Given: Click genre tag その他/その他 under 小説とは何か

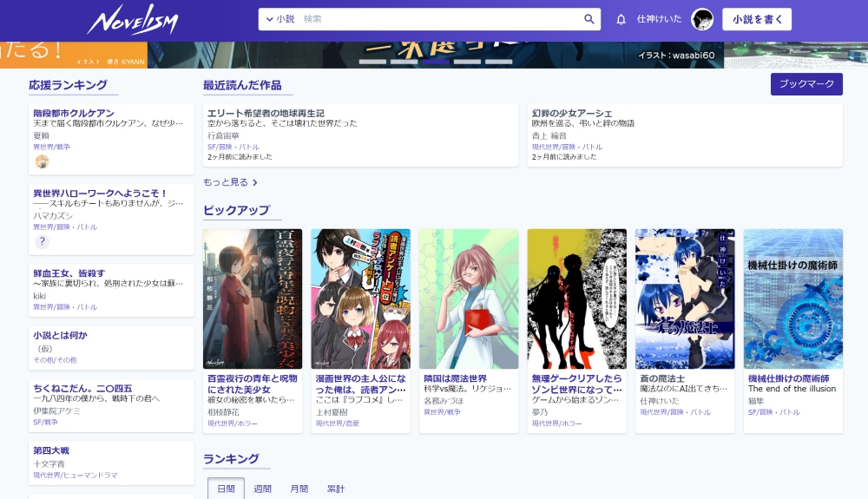Looking at the screenshot, I should (x=55, y=360).
